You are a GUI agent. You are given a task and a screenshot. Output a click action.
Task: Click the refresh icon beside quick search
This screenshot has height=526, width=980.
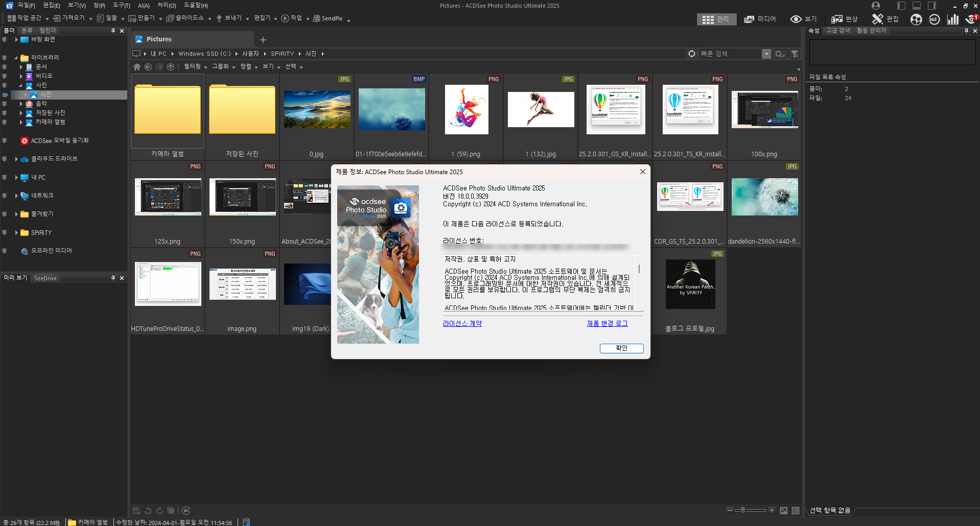click(x=692, y=54)
